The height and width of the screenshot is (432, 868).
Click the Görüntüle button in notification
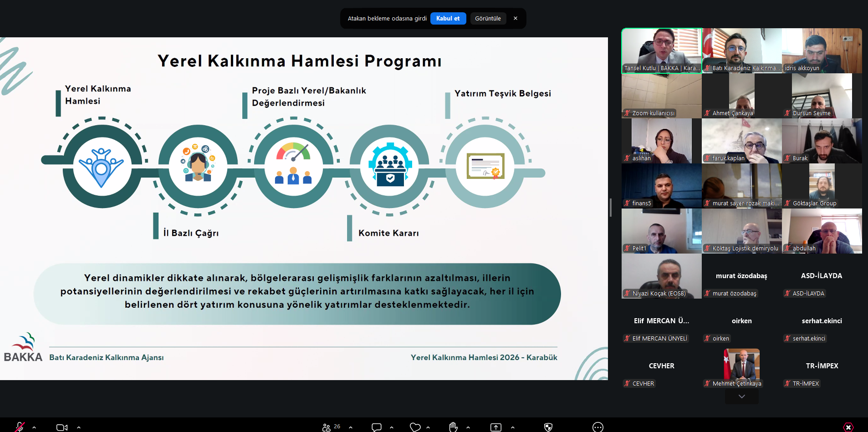pyautogui.click(x=488, y=19)
